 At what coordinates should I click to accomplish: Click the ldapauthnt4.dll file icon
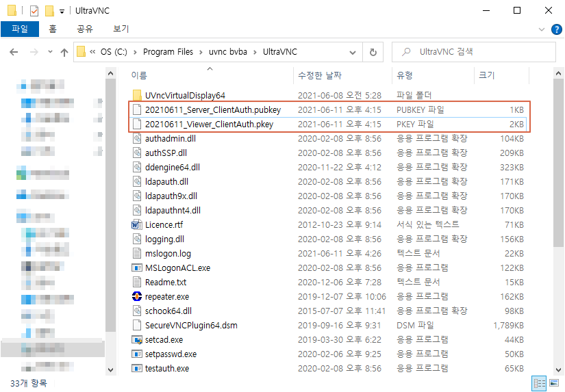pyautogui.click(x=137, y=210)
